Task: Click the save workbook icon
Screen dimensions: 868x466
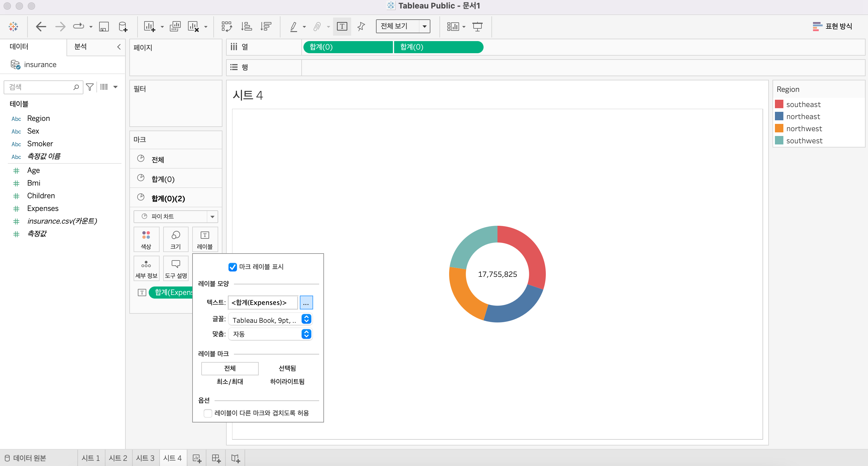Action: click(103, 26)
